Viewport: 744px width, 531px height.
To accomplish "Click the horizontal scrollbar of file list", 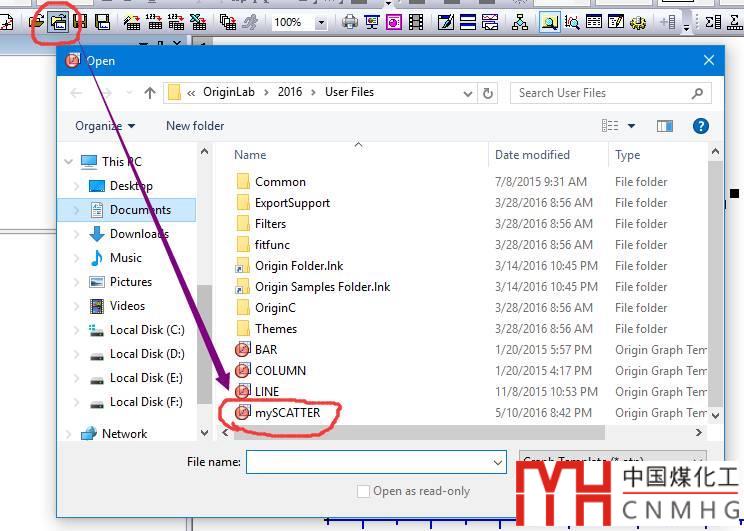I will pyautogui.click(x=419, y=433).
